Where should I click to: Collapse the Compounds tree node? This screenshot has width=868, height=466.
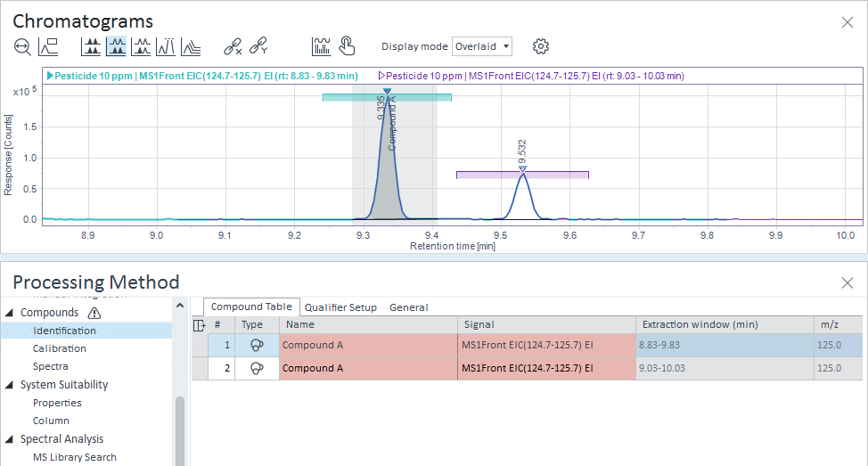pos(9,313)
